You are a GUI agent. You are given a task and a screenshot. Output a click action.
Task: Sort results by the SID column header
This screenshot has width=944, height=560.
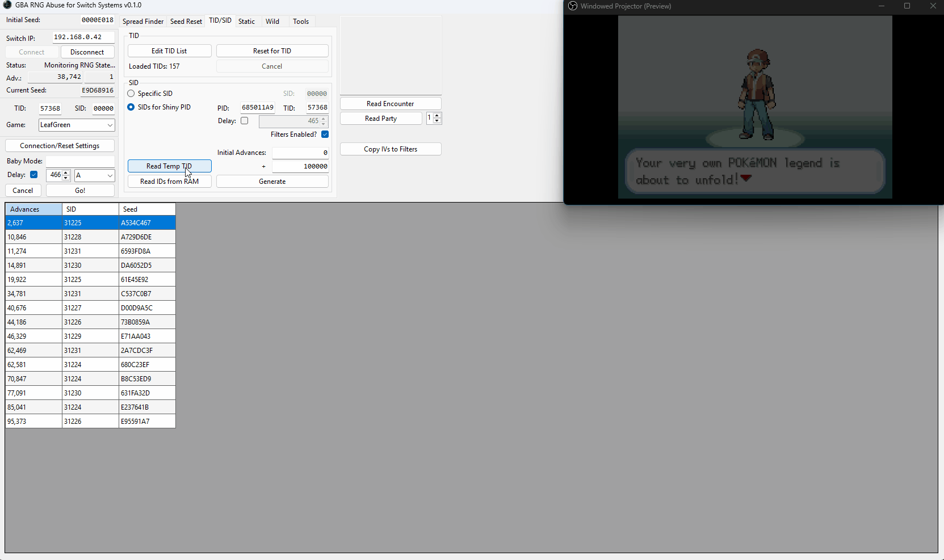90,209
